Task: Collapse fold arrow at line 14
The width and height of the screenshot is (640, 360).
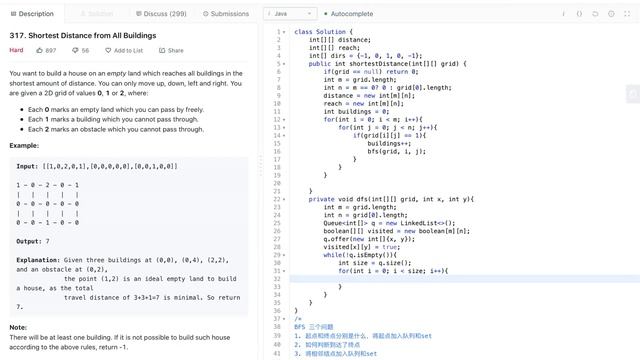Action: tap(284, 136)
